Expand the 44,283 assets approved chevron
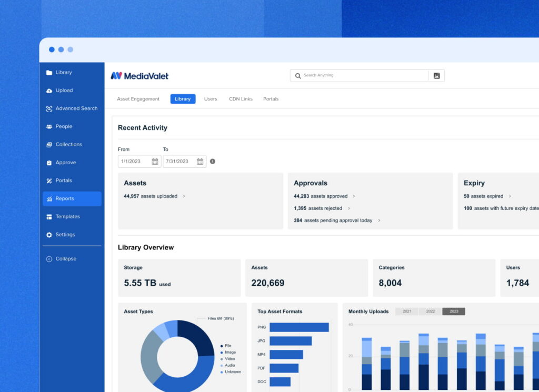This screenshot has height=392, width=539. point(354,196)
